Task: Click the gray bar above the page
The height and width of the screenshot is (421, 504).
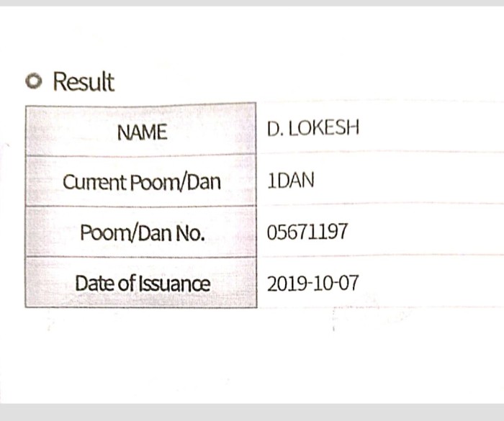Action: pos(252,3)
